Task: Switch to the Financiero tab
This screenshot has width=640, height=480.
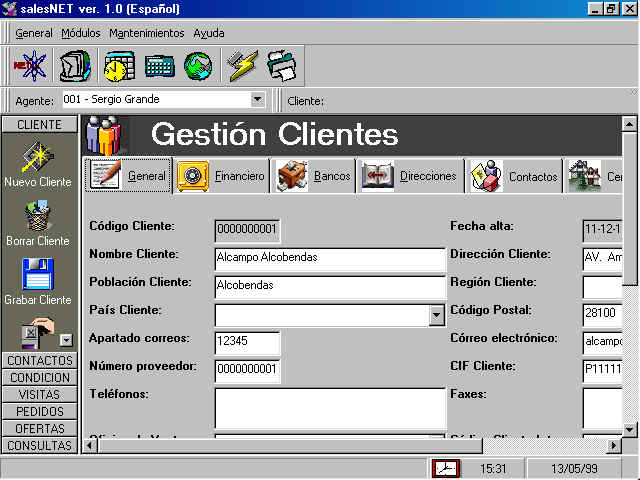Action: click(221, 176)
